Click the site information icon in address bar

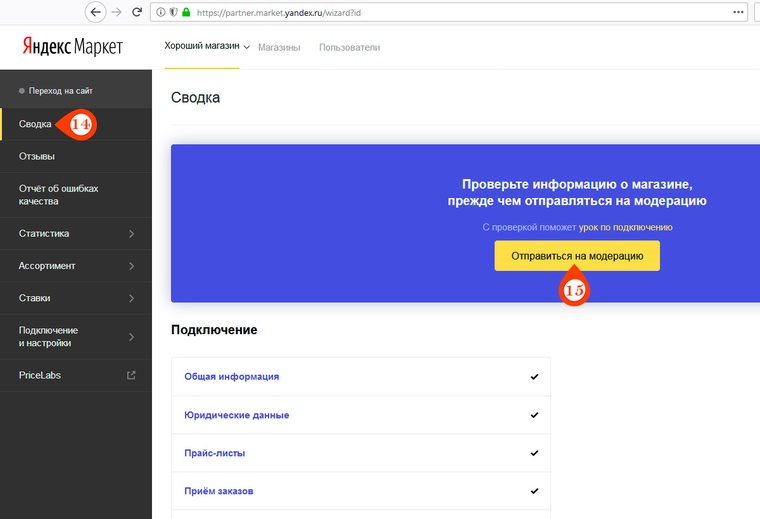click(x=162, y=13)
